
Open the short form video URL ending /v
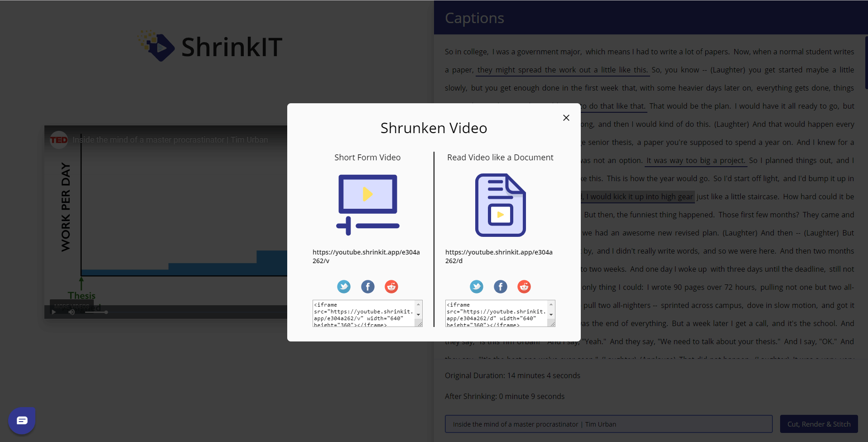pyautogui.click(x=366, y=256)
